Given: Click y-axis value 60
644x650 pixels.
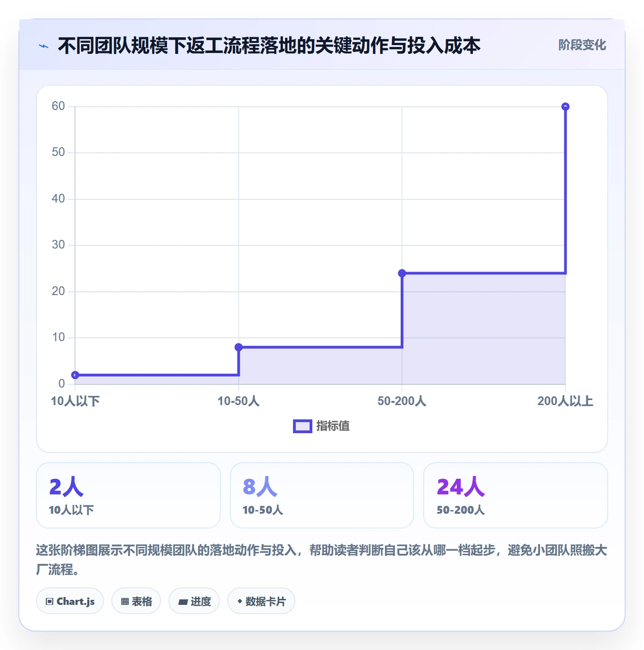Looking at the screenshot, I should [x=58, y=106].
